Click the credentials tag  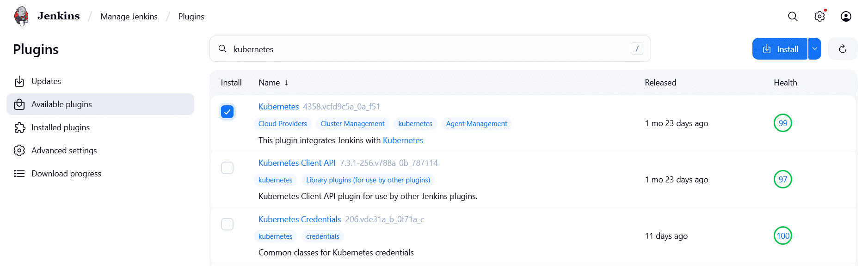(x=323, y=236)
